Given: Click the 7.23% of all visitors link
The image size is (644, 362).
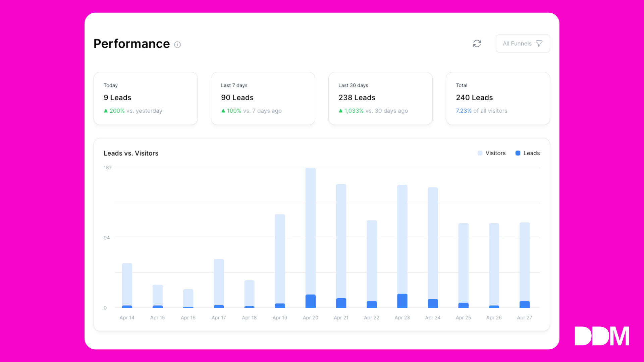Looking at the screenshot, I should [481, 111].
